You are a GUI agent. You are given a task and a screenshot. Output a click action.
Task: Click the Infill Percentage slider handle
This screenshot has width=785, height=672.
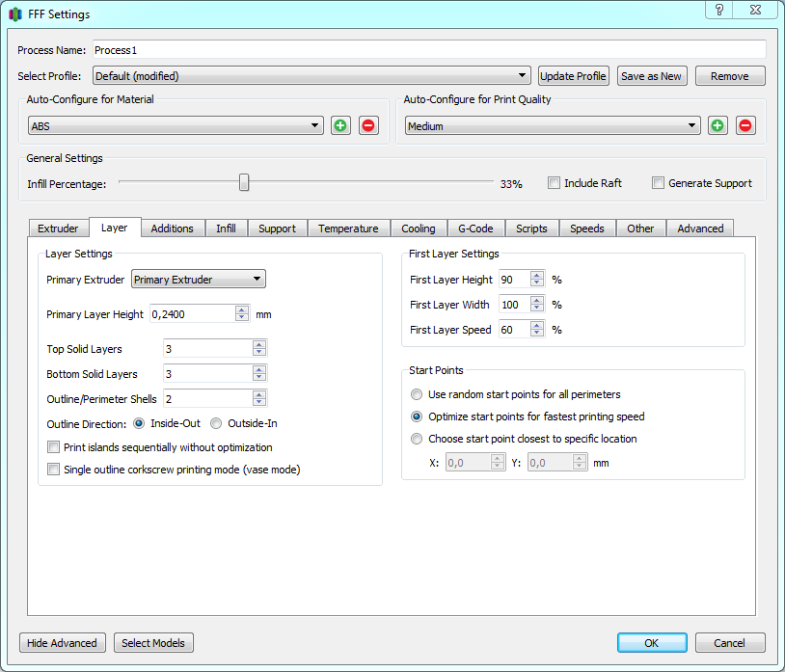point(244,182)
